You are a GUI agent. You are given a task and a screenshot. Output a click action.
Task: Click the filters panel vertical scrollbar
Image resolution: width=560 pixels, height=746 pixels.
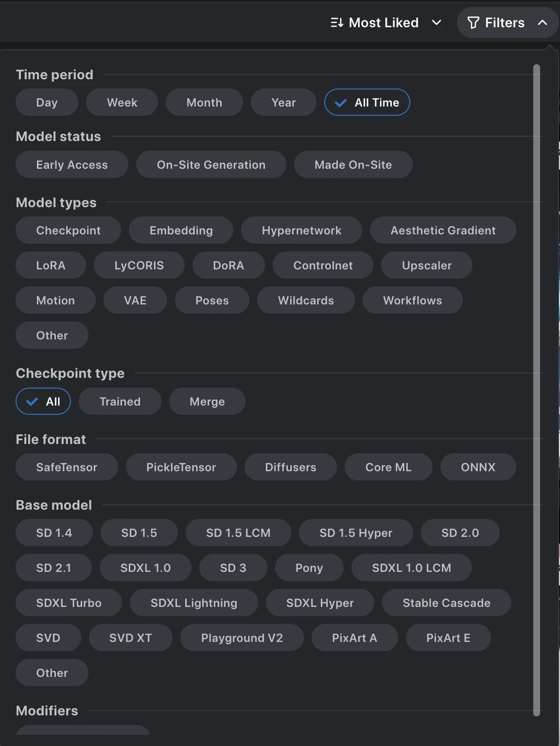pyautogui.click(x=537, y=389)
